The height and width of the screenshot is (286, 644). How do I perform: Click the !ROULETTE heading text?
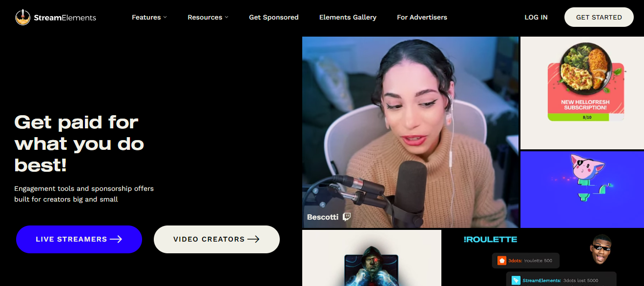[491, 239]
